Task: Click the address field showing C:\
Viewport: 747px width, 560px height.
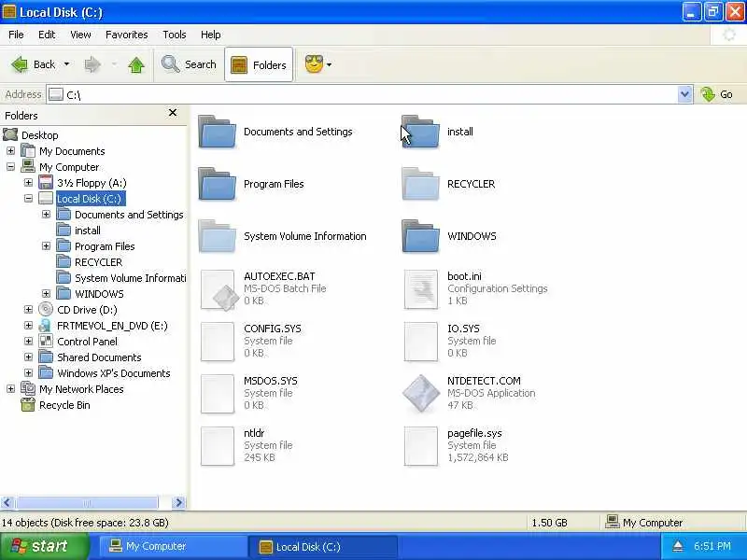Action: click(x=362, y=95)
